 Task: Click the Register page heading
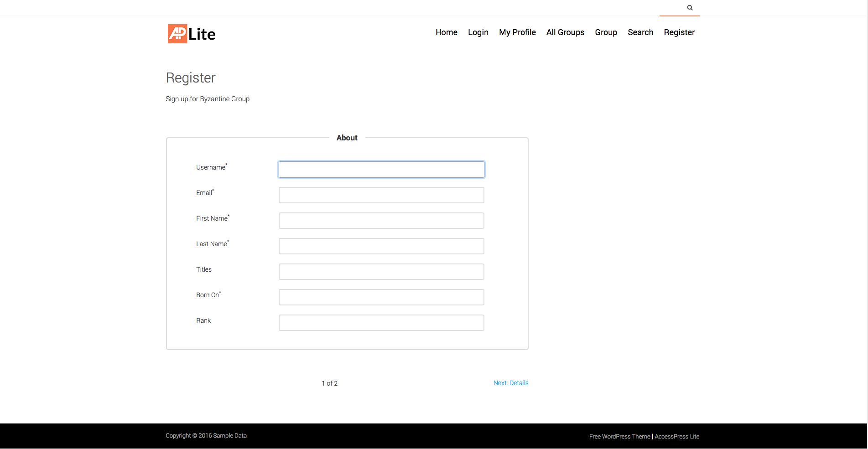191,78
